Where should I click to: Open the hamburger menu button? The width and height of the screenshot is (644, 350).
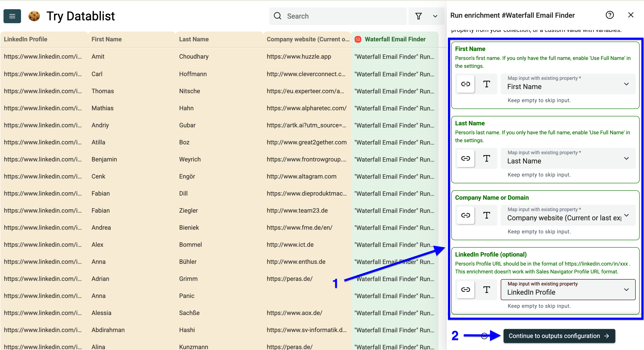click(x=12, y=16)
